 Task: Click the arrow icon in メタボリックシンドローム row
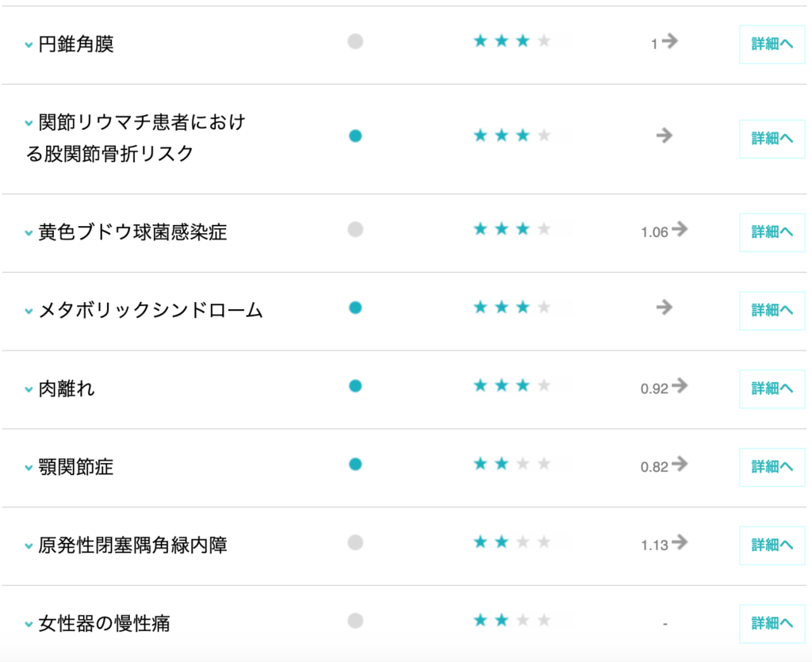(x=665, y=307)
